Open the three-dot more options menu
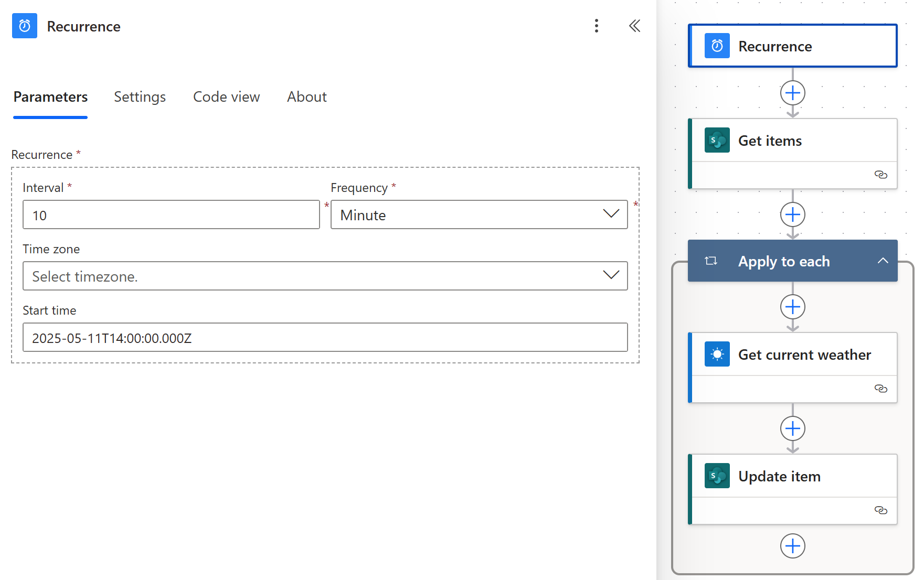 click(x=596, y=26)
